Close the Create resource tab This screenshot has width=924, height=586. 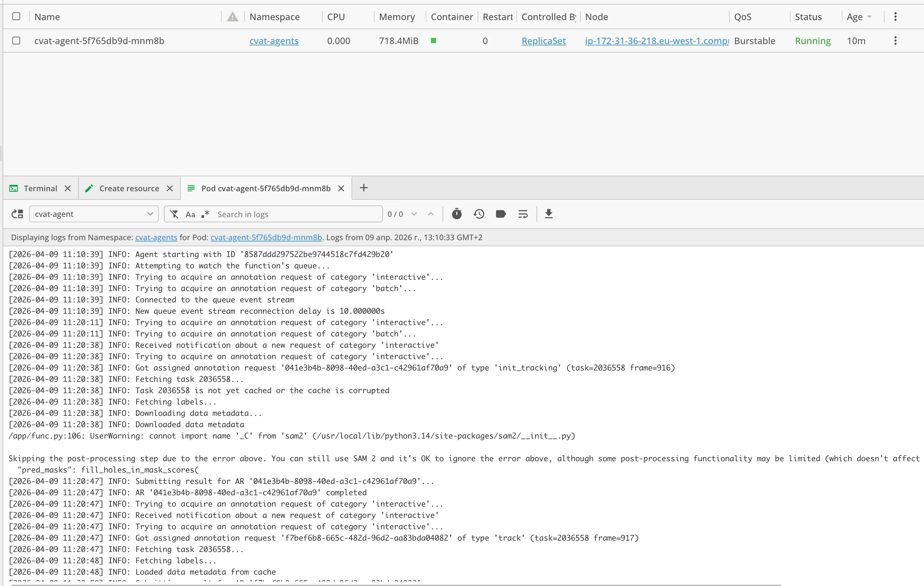coord(169,188)
